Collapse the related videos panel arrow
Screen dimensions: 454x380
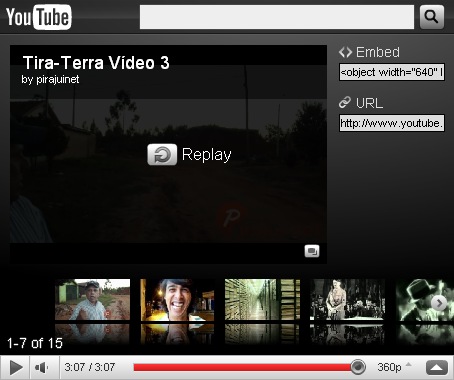tap(437, 368)
